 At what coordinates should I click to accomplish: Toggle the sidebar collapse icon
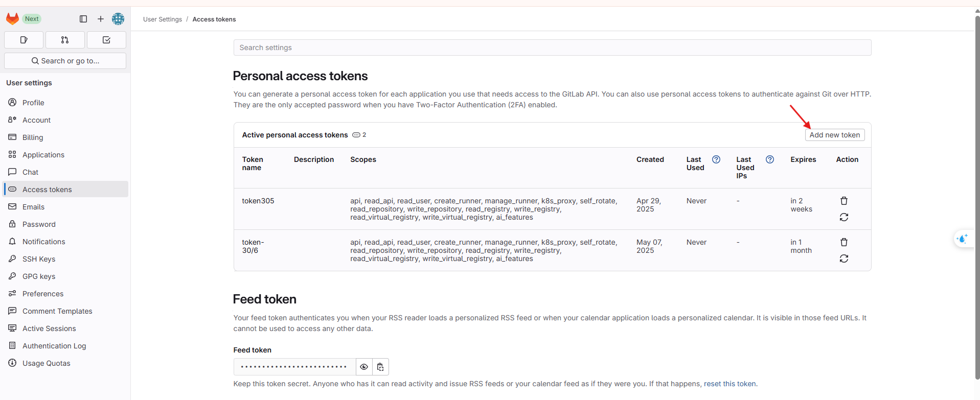click(83, 19)
